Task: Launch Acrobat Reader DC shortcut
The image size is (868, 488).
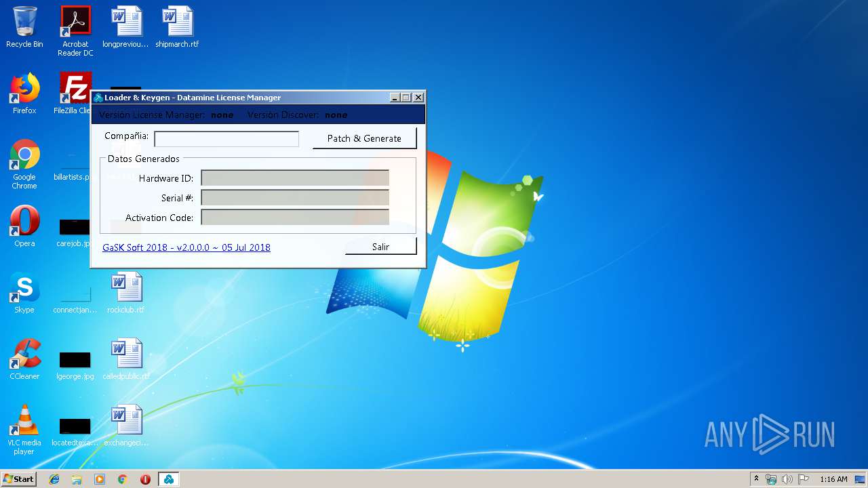Action: pyautogui.click(x=75, y=30)
